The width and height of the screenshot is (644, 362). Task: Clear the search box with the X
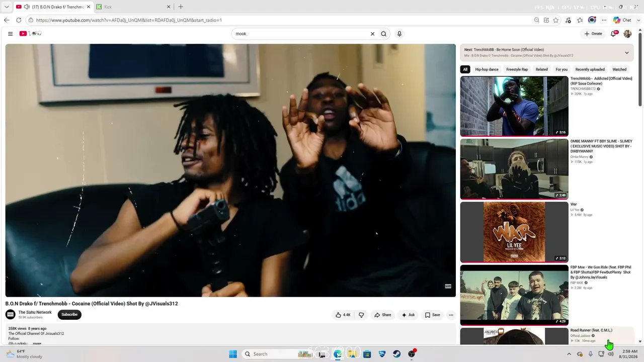[x=372, y=34]
